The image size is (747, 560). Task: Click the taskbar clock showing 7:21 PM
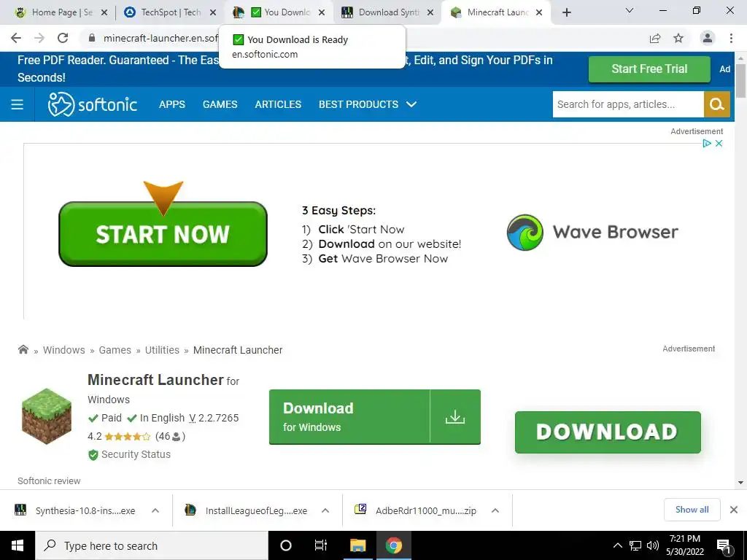pos(685,545)
